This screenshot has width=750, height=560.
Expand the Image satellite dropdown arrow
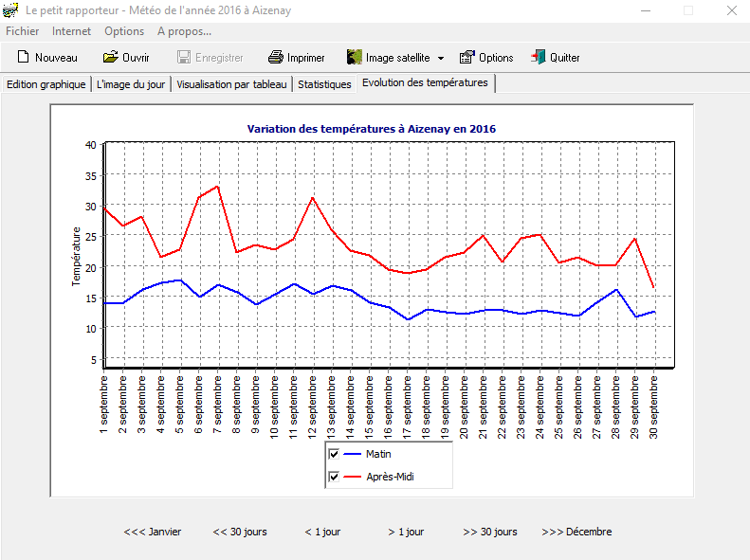point(441,59)
